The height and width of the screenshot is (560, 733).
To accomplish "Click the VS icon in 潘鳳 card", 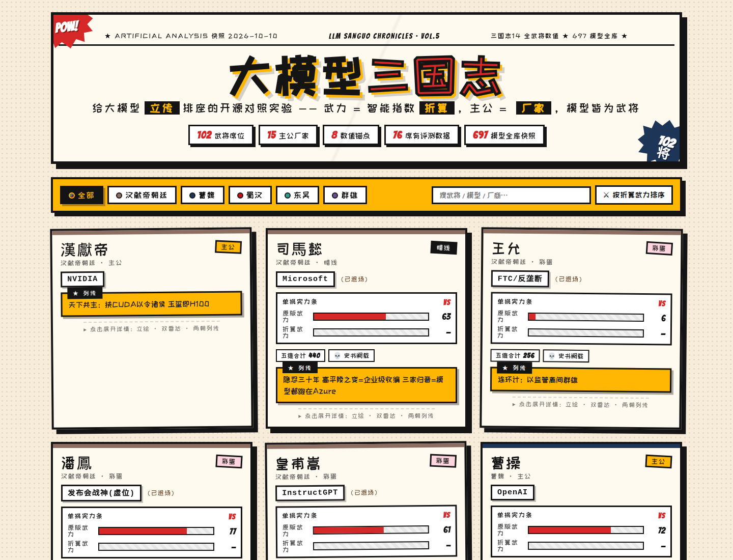I will (x=232, y=516).
